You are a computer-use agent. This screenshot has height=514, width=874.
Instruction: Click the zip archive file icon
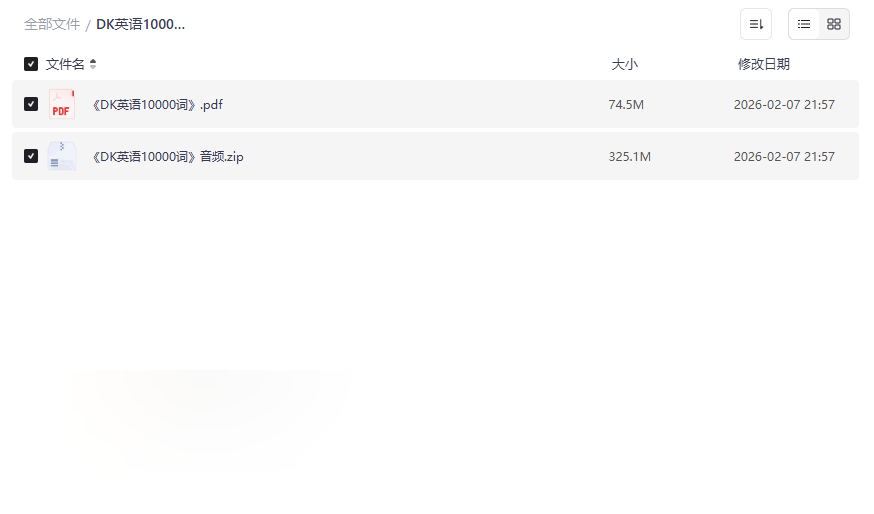coord(61,156)
